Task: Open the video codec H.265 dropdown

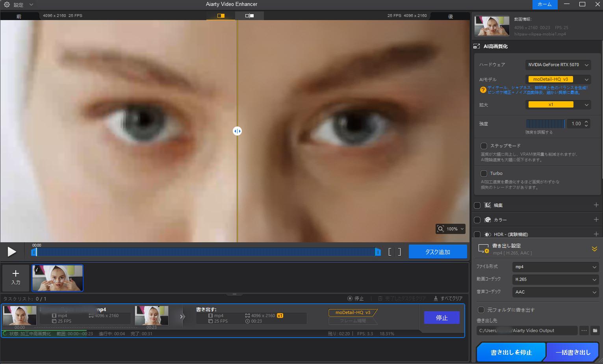Action: coord(555,279)
